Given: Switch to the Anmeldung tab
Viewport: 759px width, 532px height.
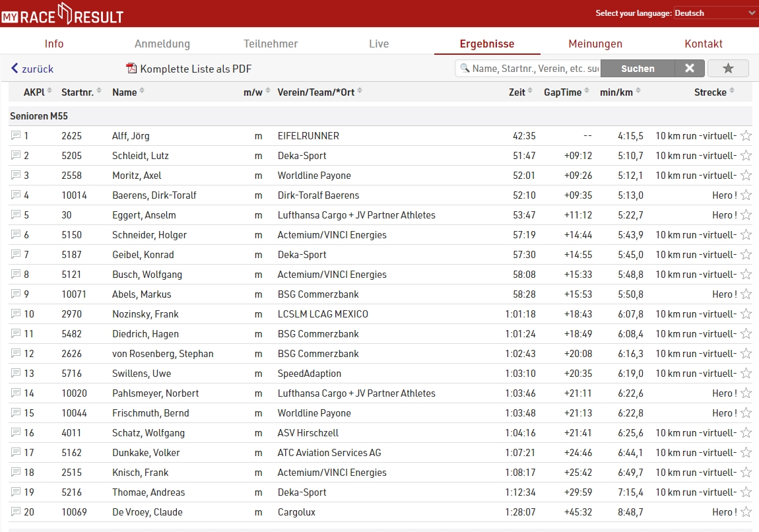Looking at the screenshot, I should 162,44.
